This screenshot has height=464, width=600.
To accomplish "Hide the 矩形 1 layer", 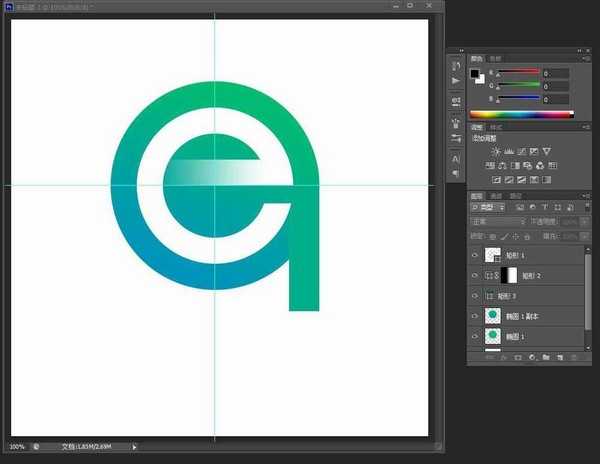I will coord(475,256).
